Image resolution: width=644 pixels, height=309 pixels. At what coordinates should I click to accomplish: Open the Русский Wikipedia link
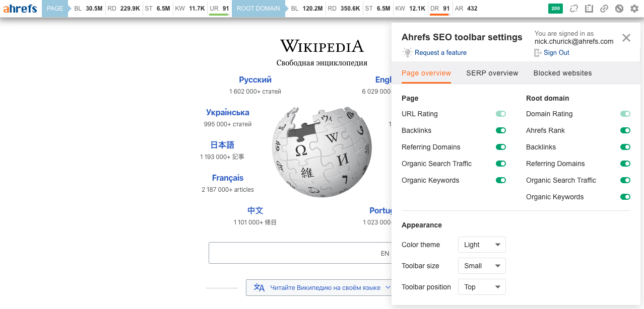[x=255, y=80]
